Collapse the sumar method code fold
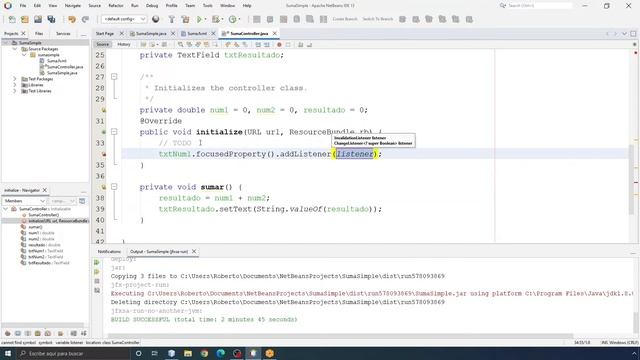 (114, 187)
